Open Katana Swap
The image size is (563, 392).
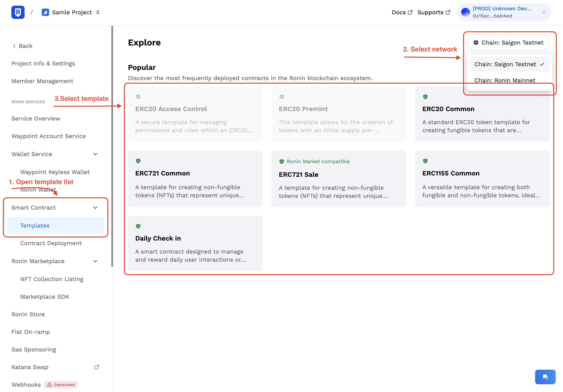click(30, 367)
